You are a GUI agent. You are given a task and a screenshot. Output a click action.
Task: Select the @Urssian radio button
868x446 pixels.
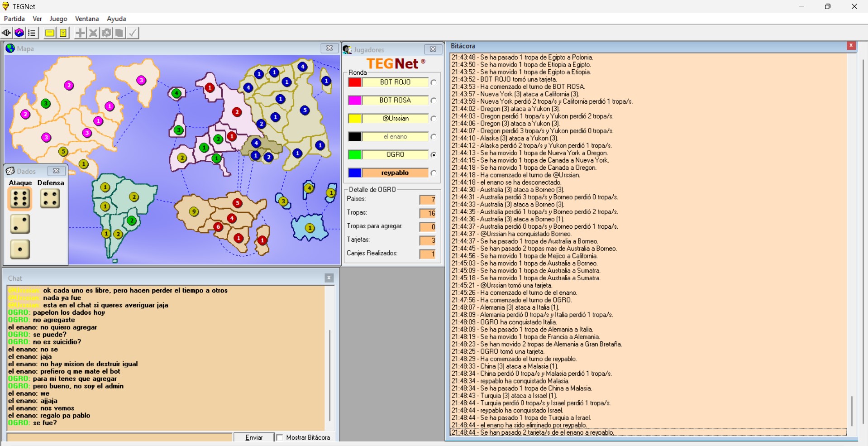pyautogui.click(x=434, y=119)
